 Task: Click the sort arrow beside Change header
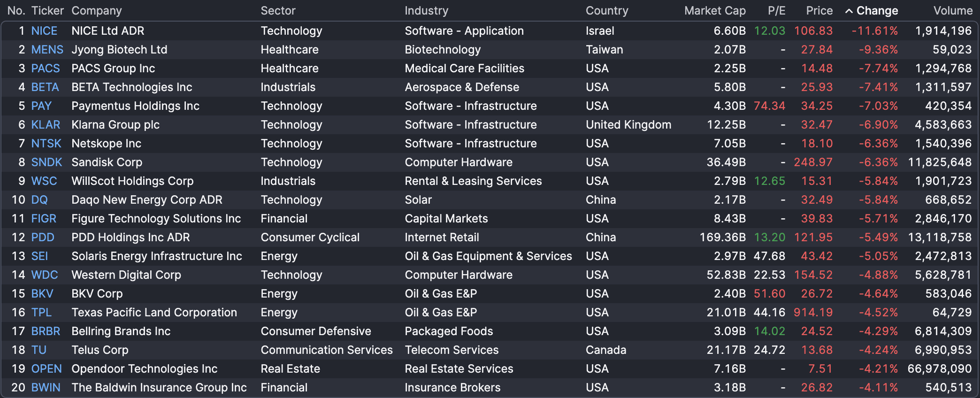click(849, 11)
